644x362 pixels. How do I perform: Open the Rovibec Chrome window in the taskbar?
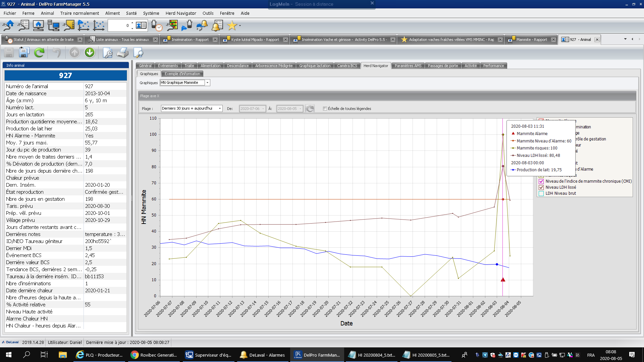(154, 355)
